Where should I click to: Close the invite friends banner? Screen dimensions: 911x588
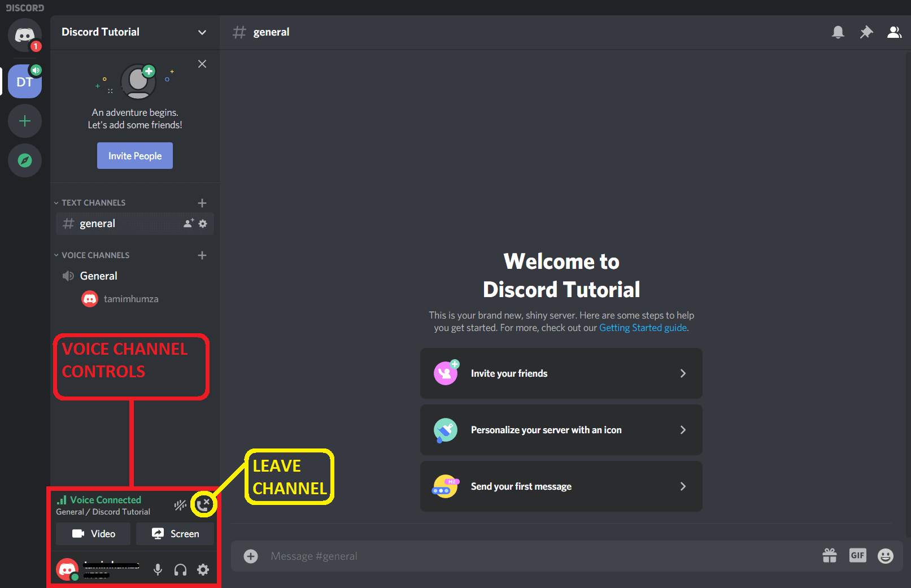pyautogui.click(x=202, y=64)
